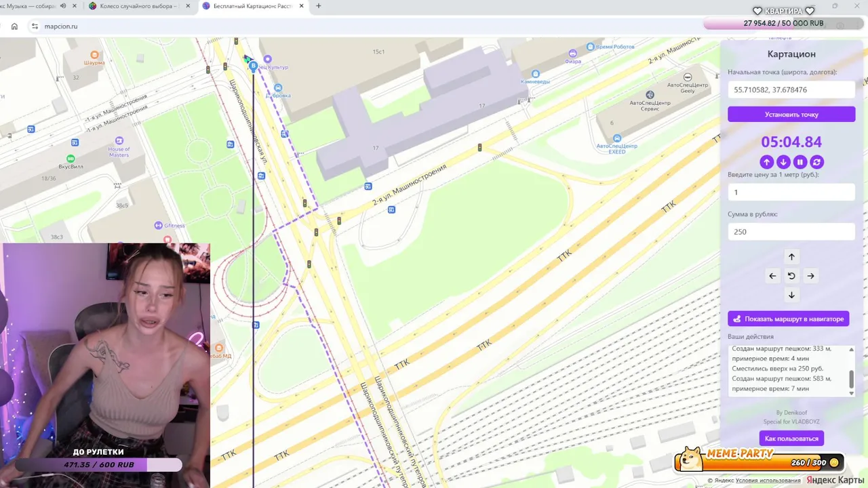The image size is (868, 488).
Task: Pause the 05:04.84 timer
Action: point(800,162)
